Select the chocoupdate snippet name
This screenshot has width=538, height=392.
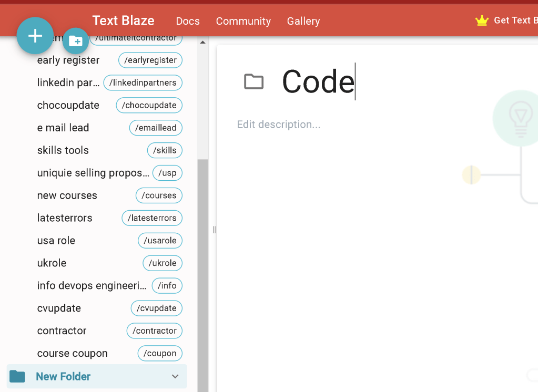(68, 105)
